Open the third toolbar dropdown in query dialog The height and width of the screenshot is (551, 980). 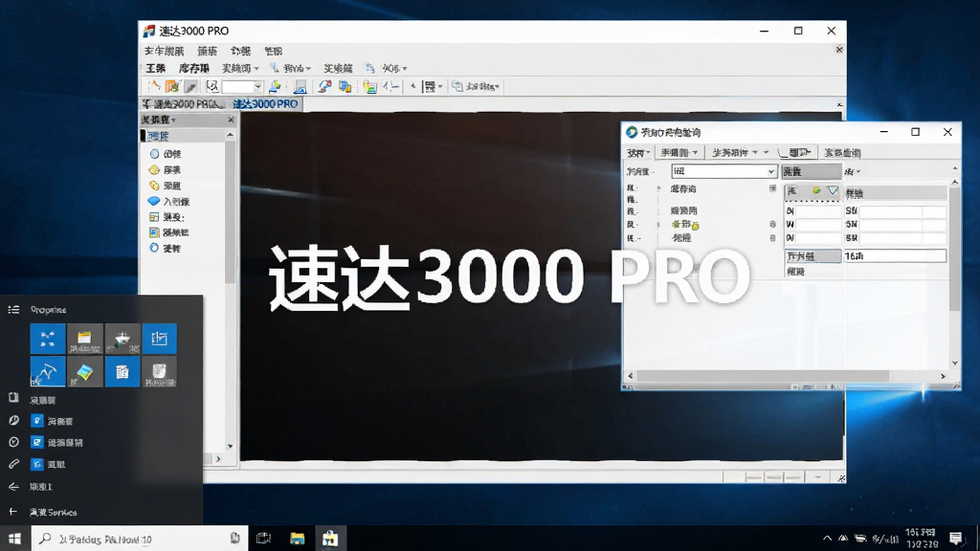736,152
